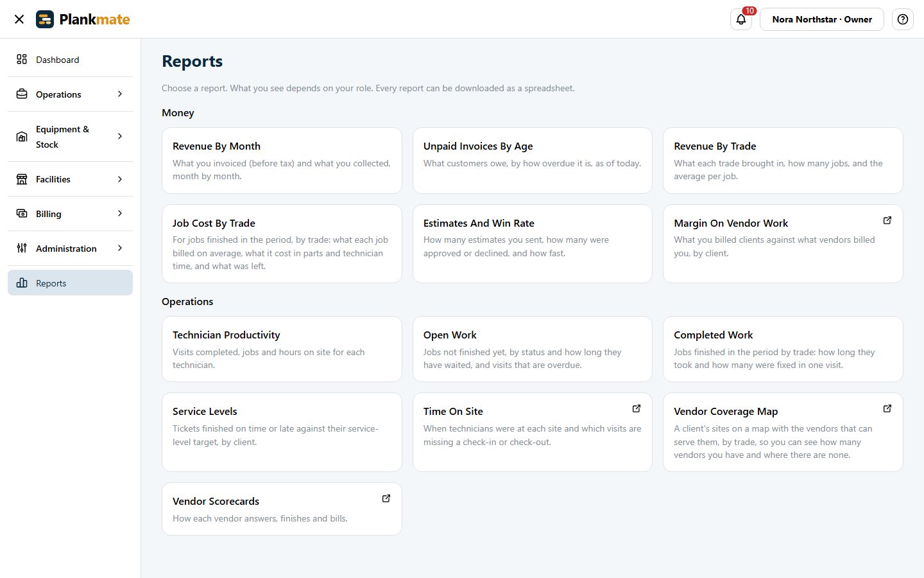This screenshot has height=578, width=924.
Task: Select Operations in the sidebar
Action: pyautogui.click(x=70, y=94)
